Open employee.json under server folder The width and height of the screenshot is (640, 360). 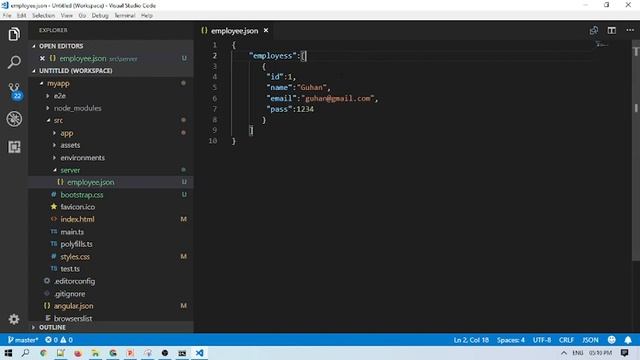91,182
